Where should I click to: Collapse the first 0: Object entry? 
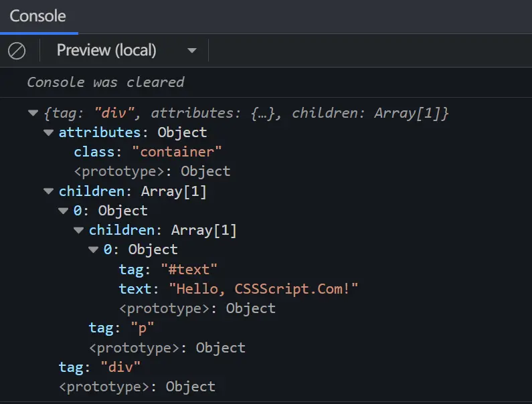point(64,211)
